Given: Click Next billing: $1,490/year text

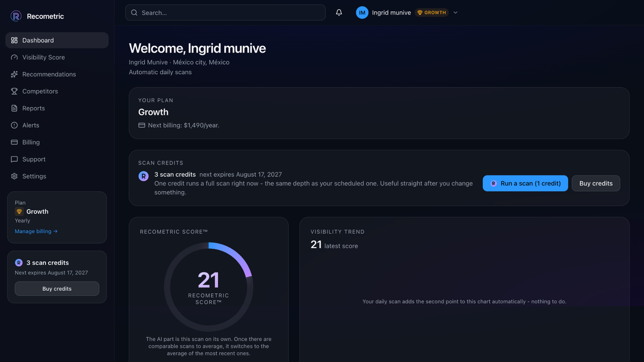Looking at the screenshot, I should [x=184, y=125].
